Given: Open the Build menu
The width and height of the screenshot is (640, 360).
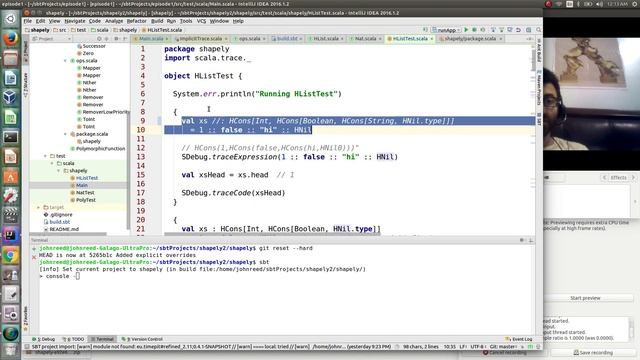Looking at the screenshot, I should (x=157, y=21).
